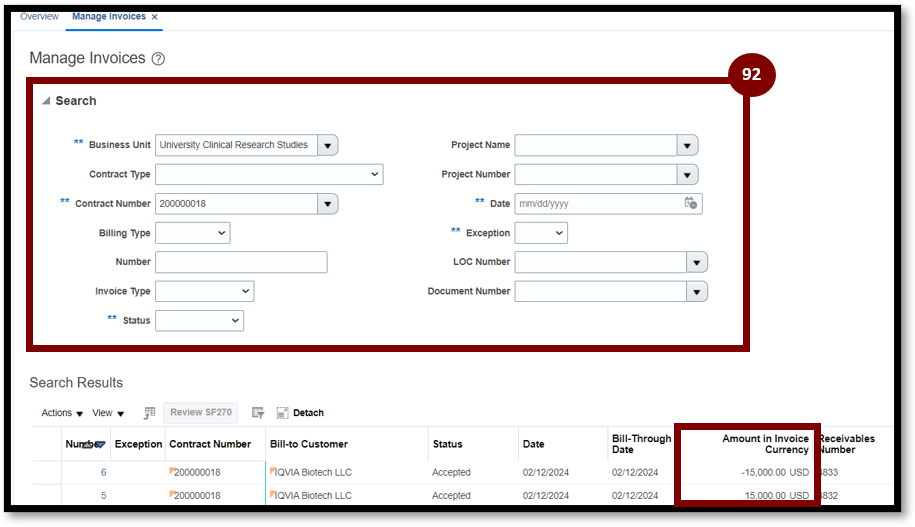Open invoice number 6 link
The height and width of the screenshot is (527, 915).
(103, 473)
